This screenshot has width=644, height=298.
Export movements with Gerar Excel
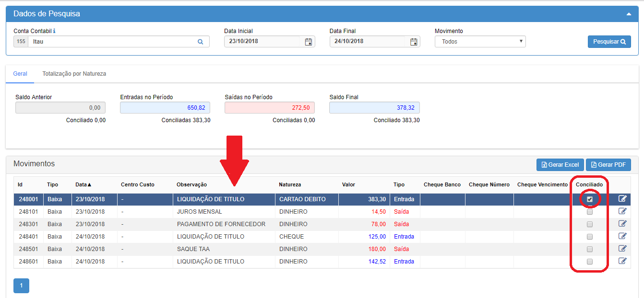560,165
